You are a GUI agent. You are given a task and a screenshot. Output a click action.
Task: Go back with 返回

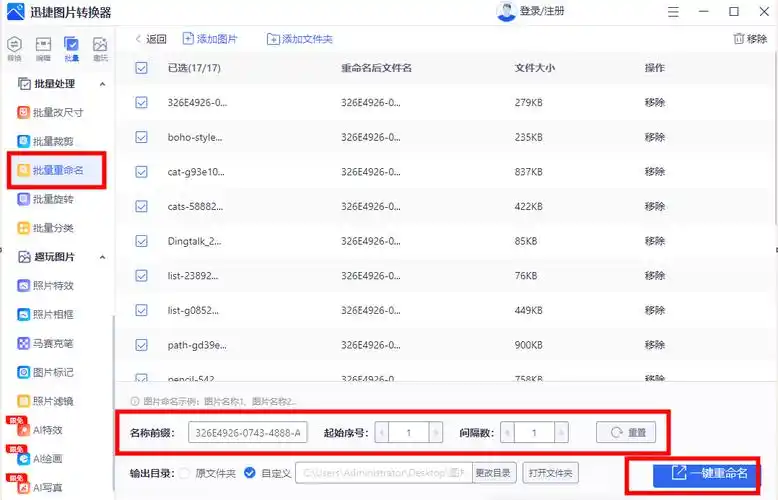[151, 39]
